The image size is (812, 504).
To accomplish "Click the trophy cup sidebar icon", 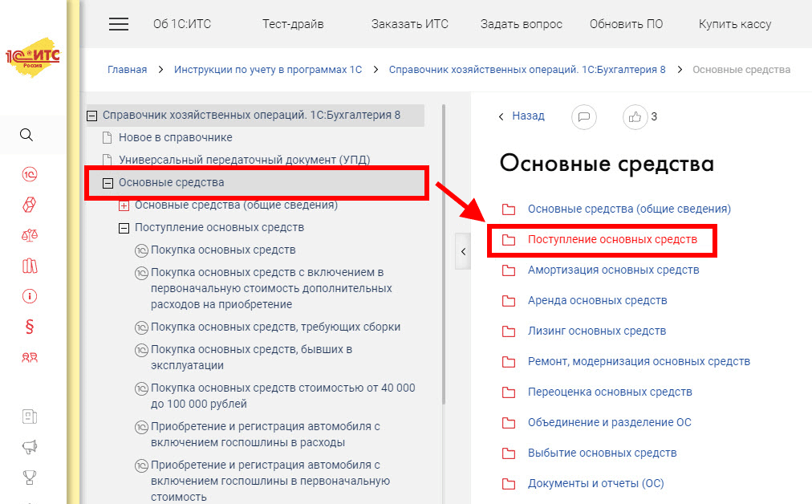I will 30,477.
